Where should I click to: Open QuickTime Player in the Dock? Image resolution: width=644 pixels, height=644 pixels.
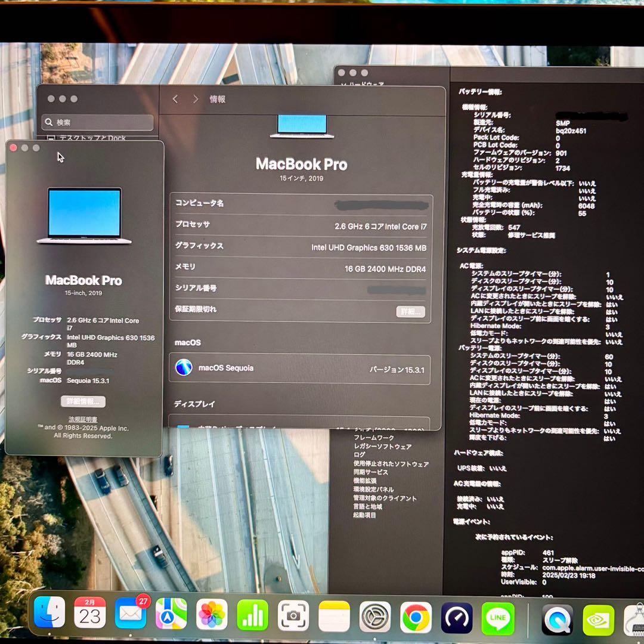click(558, 620)
